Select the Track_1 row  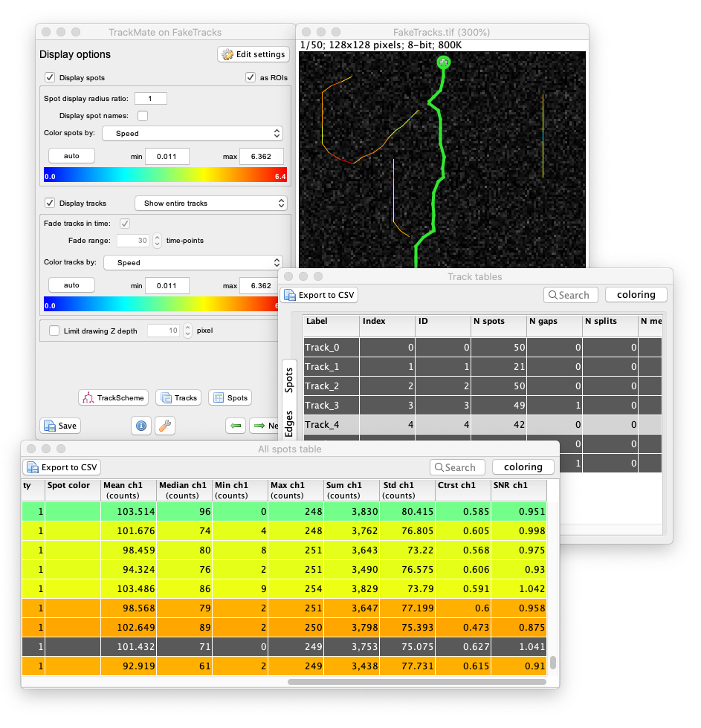[x=482, y=367]
